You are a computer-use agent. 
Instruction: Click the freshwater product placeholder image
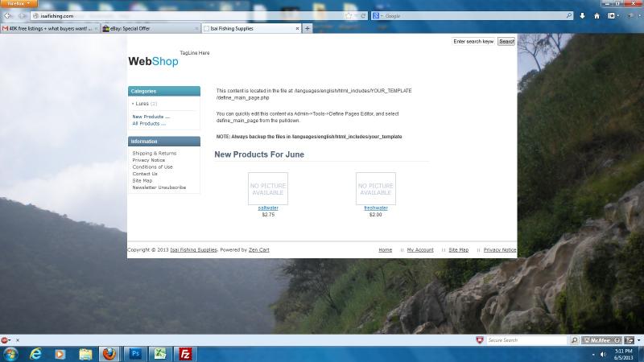coord(376,189)
